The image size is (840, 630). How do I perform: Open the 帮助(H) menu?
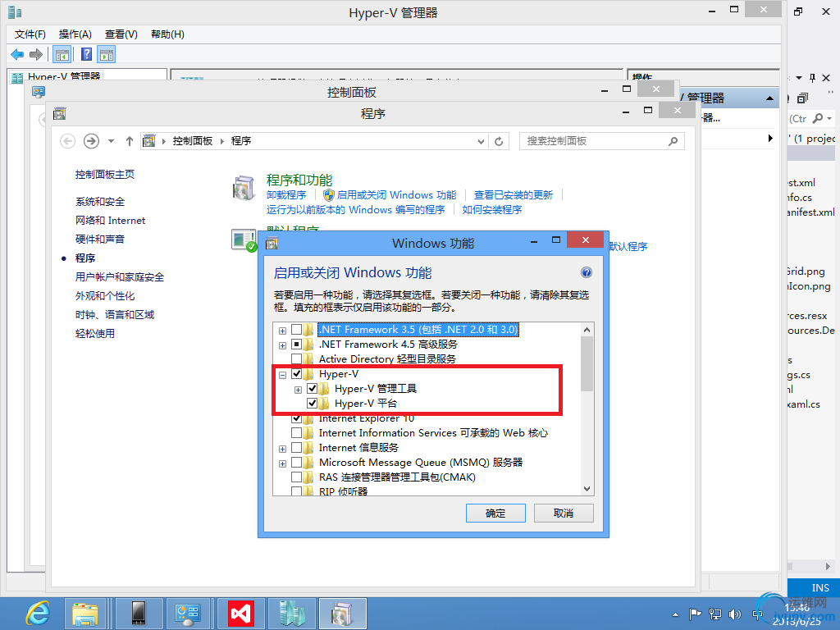click(167, 34)
